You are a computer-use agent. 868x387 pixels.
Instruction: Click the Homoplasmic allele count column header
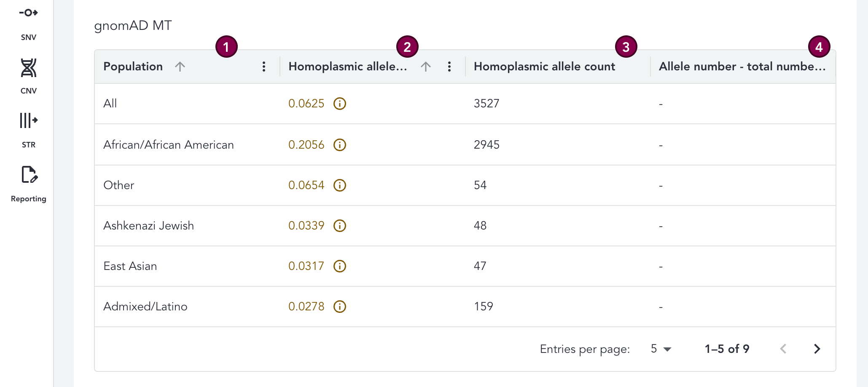(x=544, y=67)
